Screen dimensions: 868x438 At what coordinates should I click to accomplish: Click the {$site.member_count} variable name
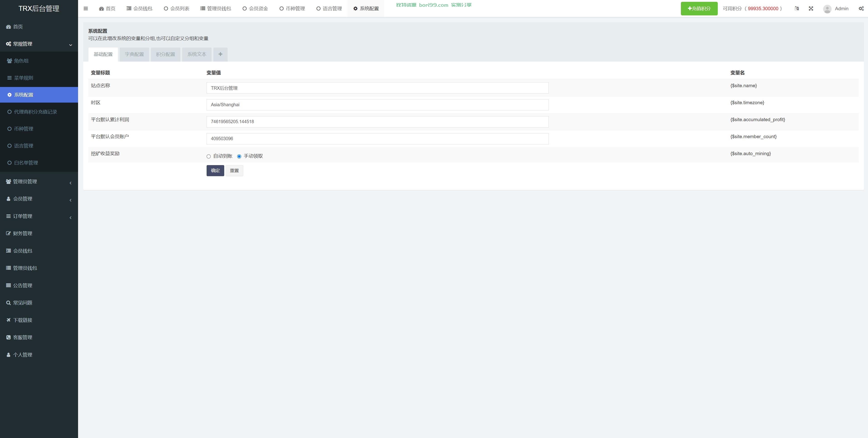pyautogui.click(x=754, y=137)
